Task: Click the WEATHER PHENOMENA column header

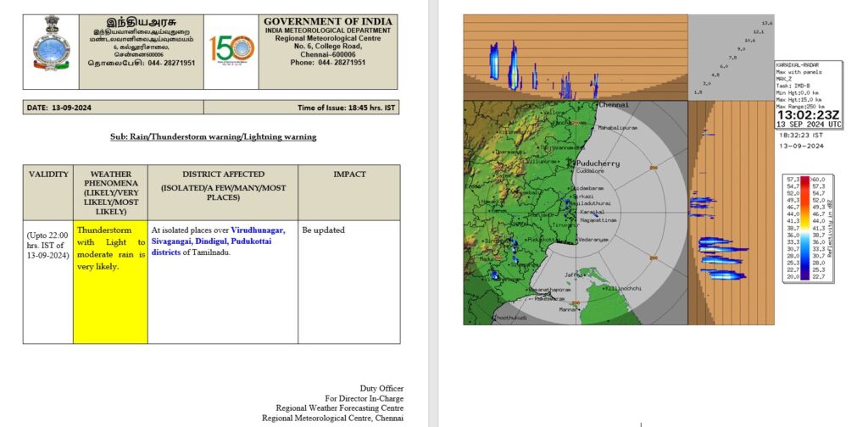Action: (x=110, y=191)
